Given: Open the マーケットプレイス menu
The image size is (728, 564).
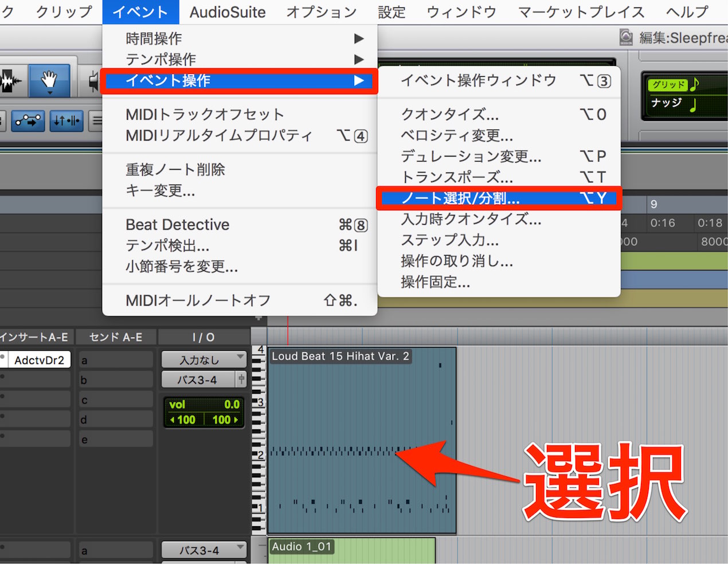Looking at the screenshot, I should [x=581, y=12].
